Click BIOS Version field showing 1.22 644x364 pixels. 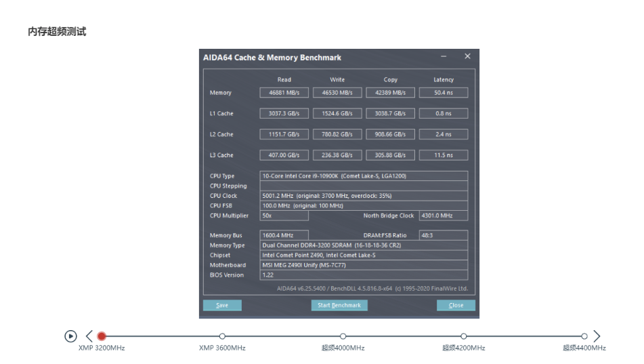pyautogui.click(x=364, y=275)
